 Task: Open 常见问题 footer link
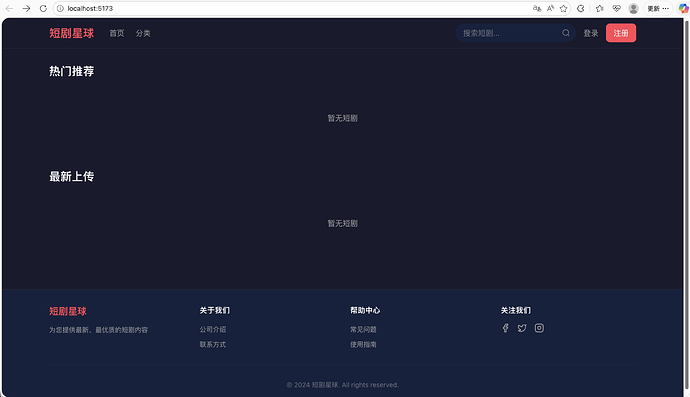click(x=363, y=329)
